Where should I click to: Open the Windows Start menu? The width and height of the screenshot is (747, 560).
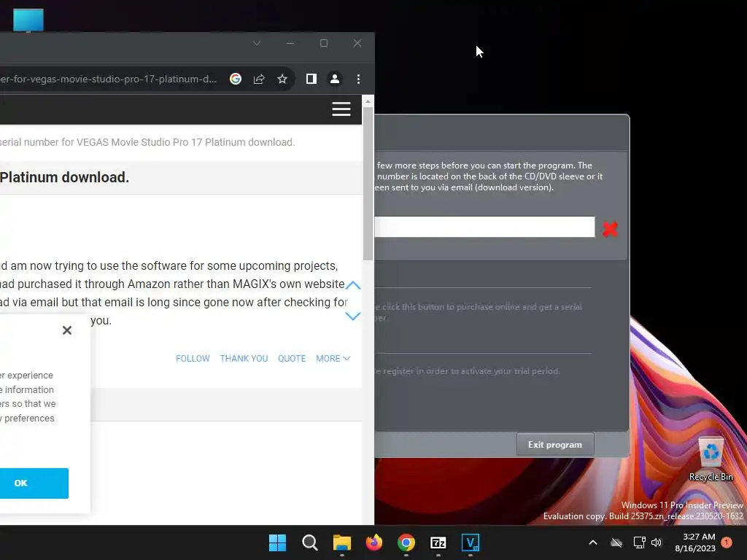coord(278,542)
